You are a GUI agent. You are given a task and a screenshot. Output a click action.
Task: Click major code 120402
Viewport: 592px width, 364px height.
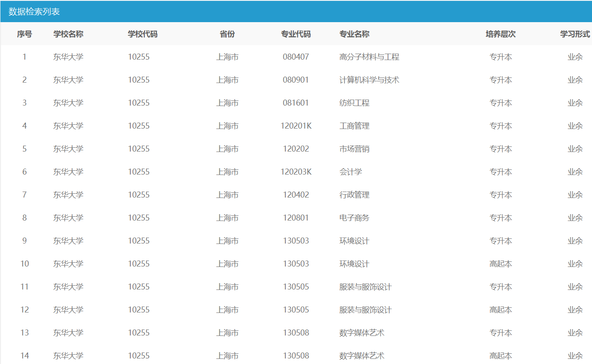296,195
